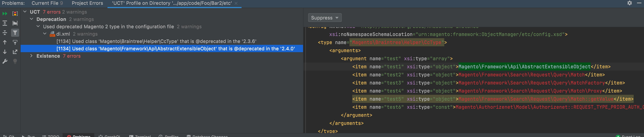The width and height of the screenshot is (644, 137).
Task: Collapse the Deprecation warnings node
Action: [x=31, y=19]
